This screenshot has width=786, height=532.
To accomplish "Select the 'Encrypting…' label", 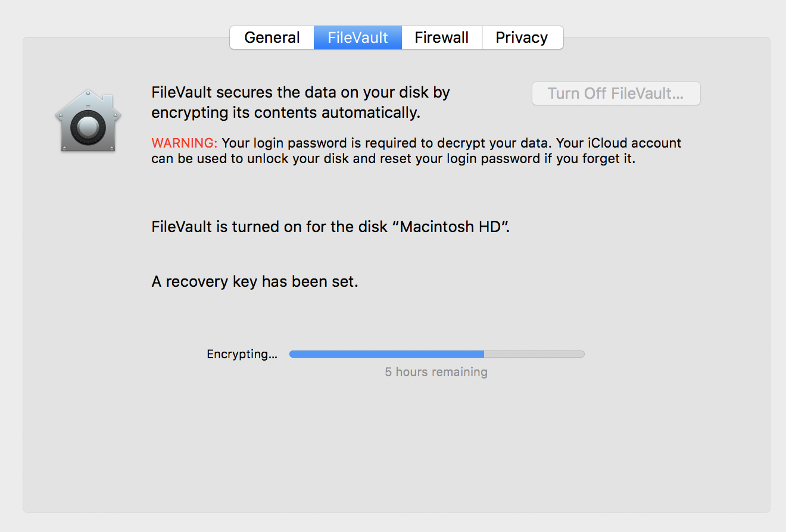I will (x=242, y=353).
